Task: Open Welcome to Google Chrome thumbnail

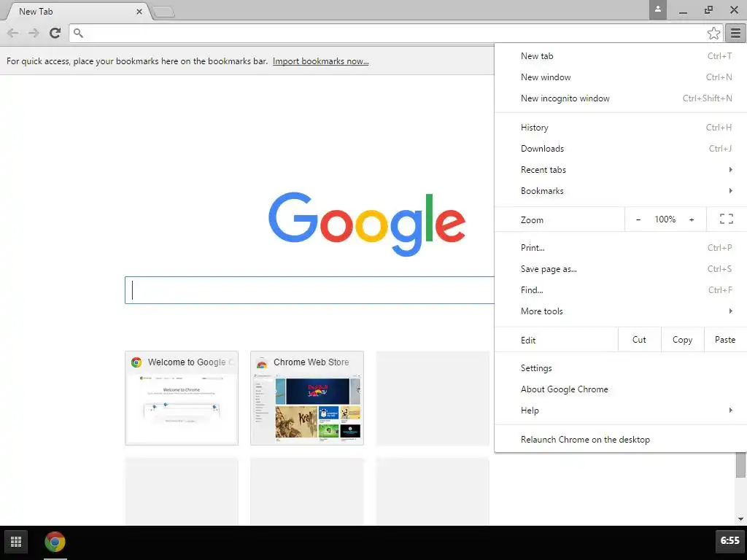Action: (182, 398)
